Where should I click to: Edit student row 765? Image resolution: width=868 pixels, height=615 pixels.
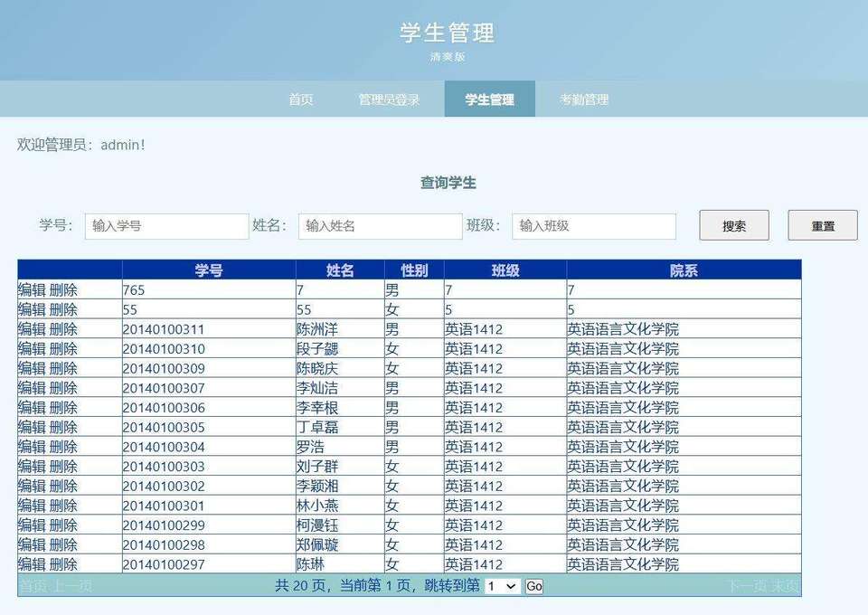[32, 290]
